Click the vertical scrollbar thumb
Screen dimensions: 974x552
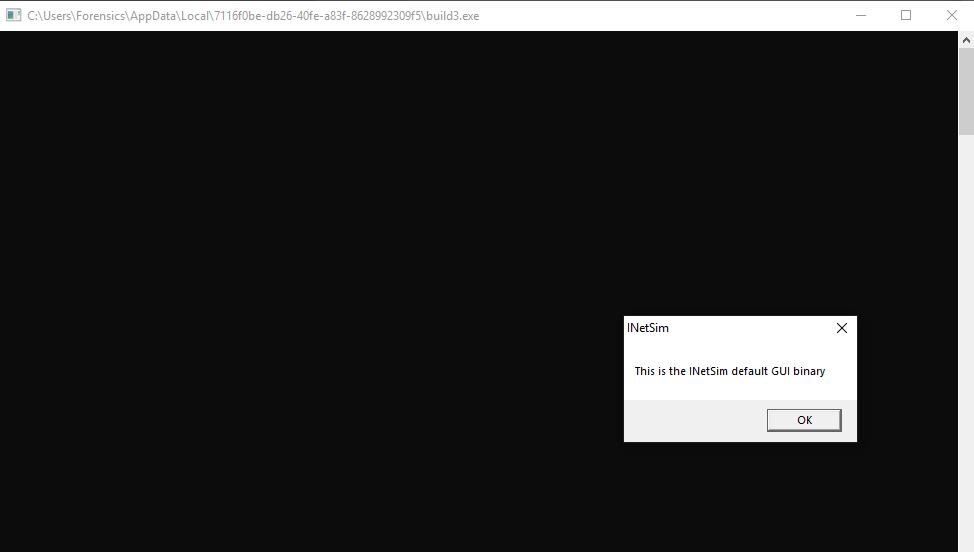[966, 91]
